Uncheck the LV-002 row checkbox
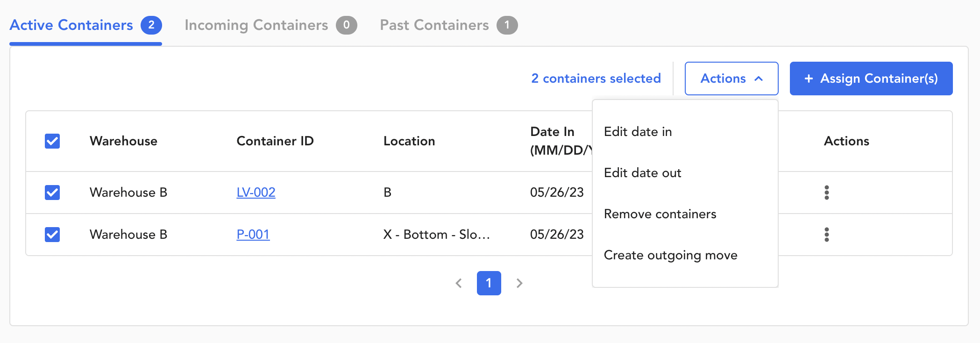This screenshot has height=343, width=980. point(52,193)
